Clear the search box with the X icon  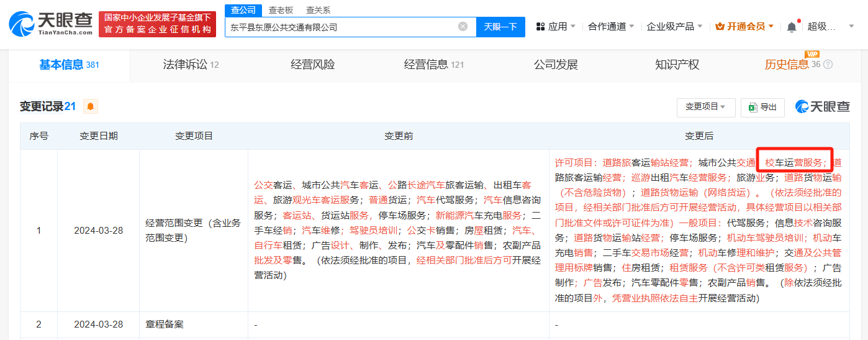[x=463, y=27]
